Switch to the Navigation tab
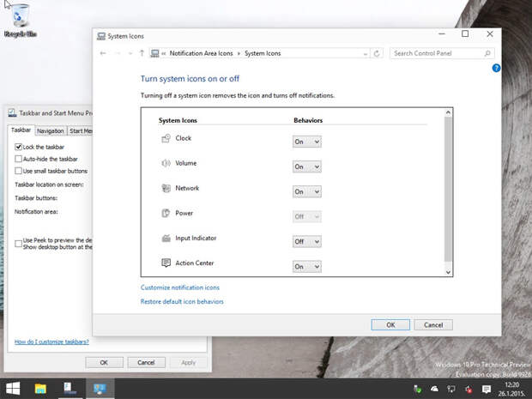 51,131
